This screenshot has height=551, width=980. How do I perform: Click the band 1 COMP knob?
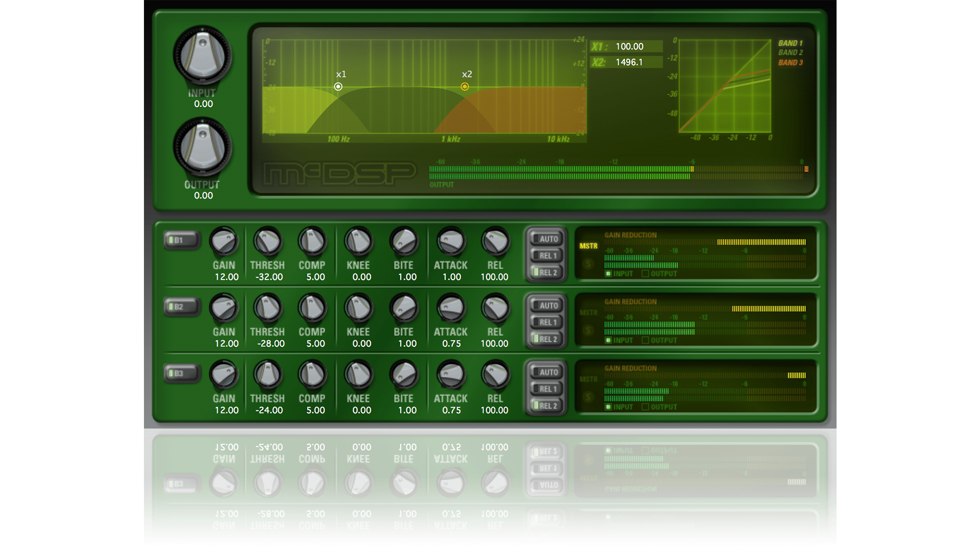click(x=312, y=241)
